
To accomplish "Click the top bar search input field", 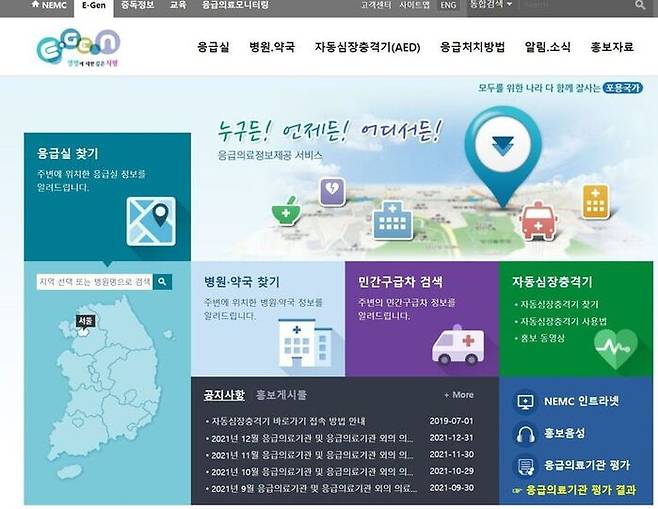I will pyautogui.click(x=577, y=5).
